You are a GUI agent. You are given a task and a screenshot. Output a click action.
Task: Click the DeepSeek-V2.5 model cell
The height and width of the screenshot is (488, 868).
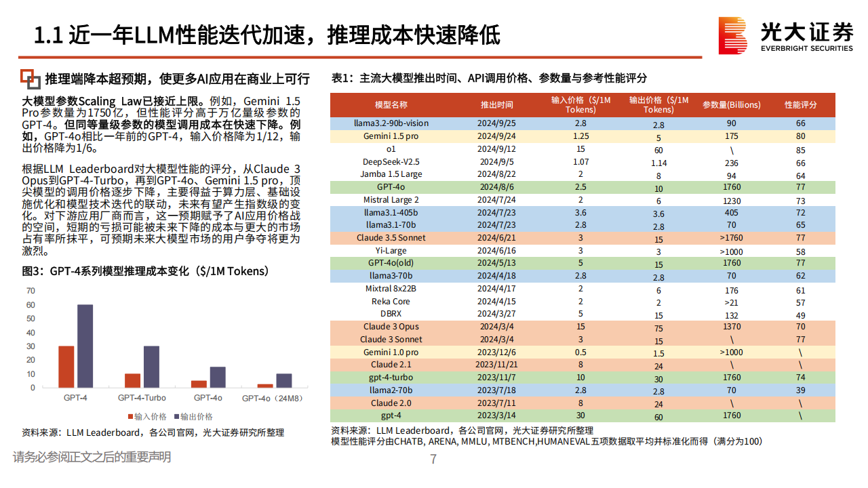pyautogui.click(x=391, y=161)
